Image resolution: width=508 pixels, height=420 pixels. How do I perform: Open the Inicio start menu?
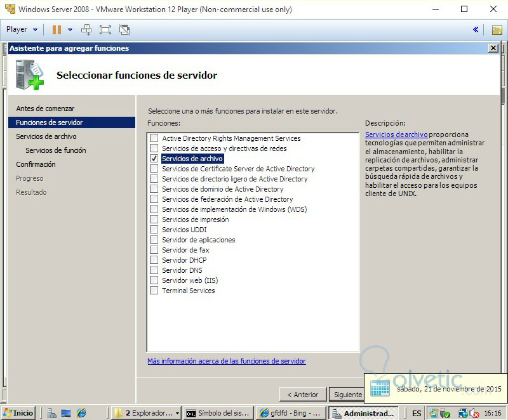18,413
